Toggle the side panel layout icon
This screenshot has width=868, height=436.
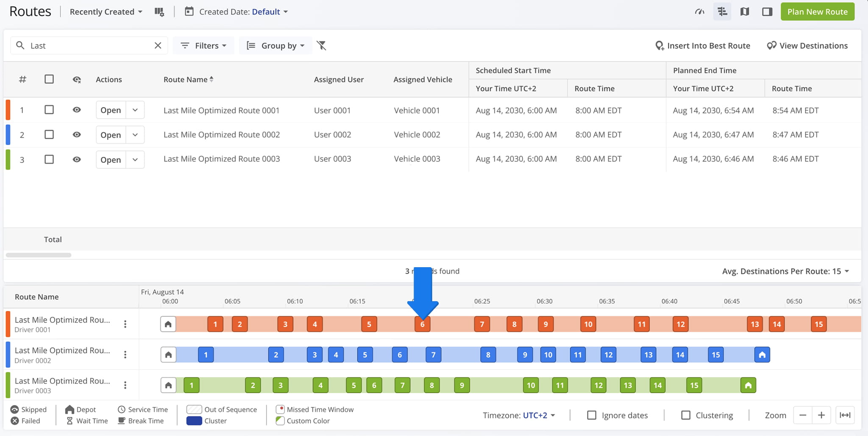[767, 12]
